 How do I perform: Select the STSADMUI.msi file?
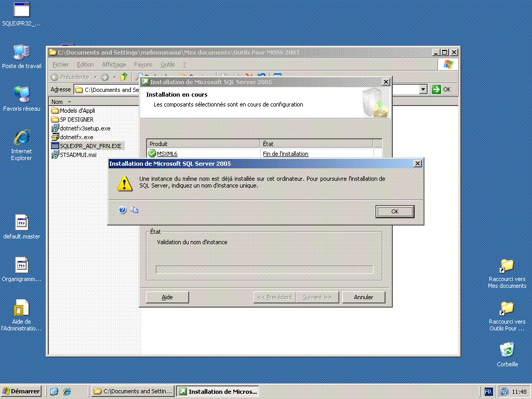74,155
